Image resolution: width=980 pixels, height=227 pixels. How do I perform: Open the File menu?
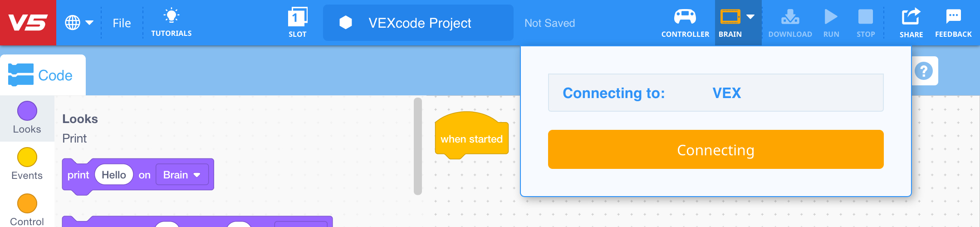122,23
